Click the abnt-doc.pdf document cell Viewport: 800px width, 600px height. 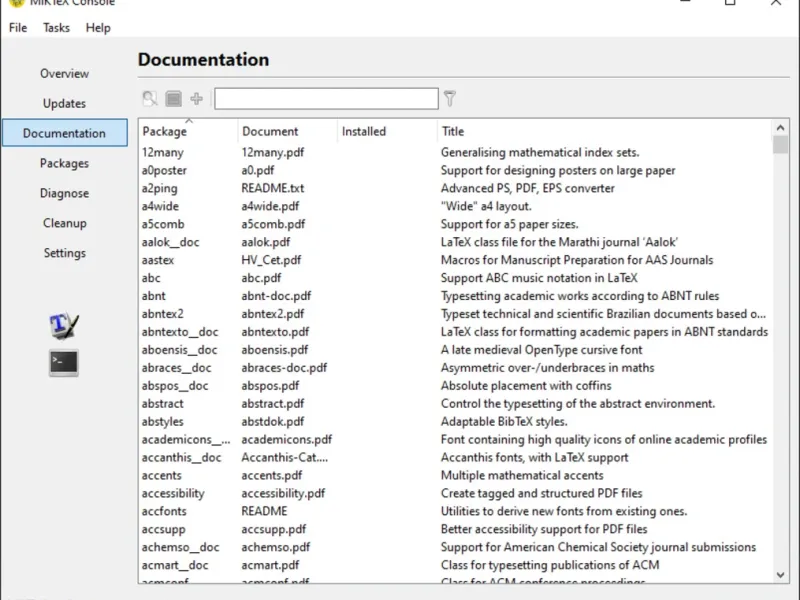point(276,296)
